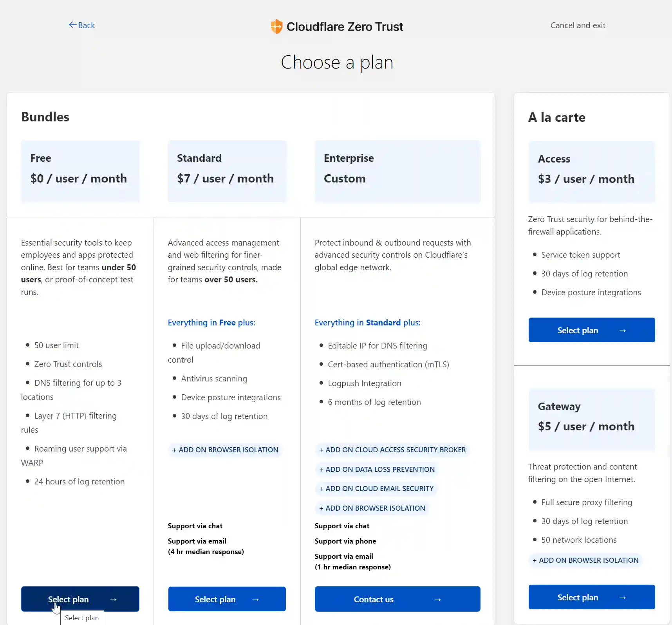The image size is (672, 625).
Task: Add Browser Isolation under the Gateway plan
Action: coord(585,560)
